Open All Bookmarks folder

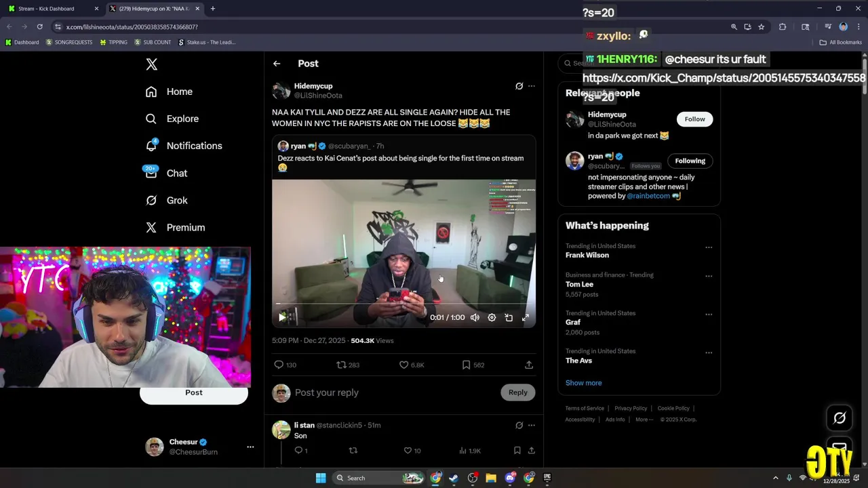[x=841, y=42]
